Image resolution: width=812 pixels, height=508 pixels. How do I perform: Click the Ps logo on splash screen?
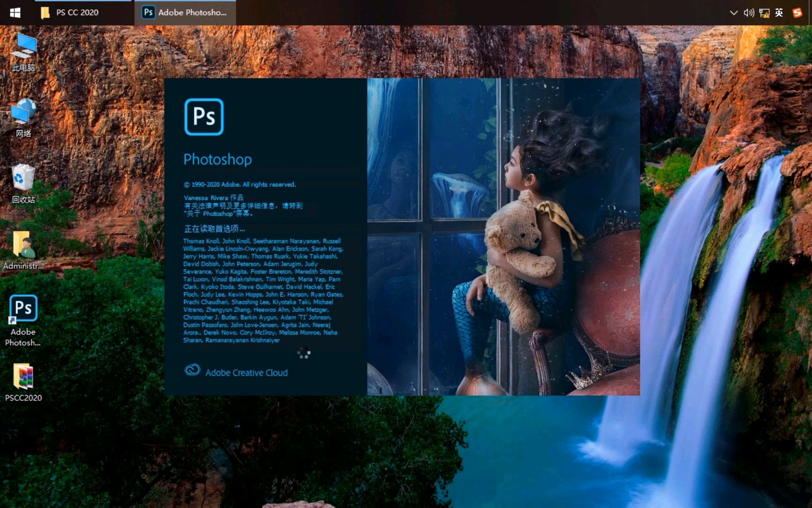click(x=204, y=117)
